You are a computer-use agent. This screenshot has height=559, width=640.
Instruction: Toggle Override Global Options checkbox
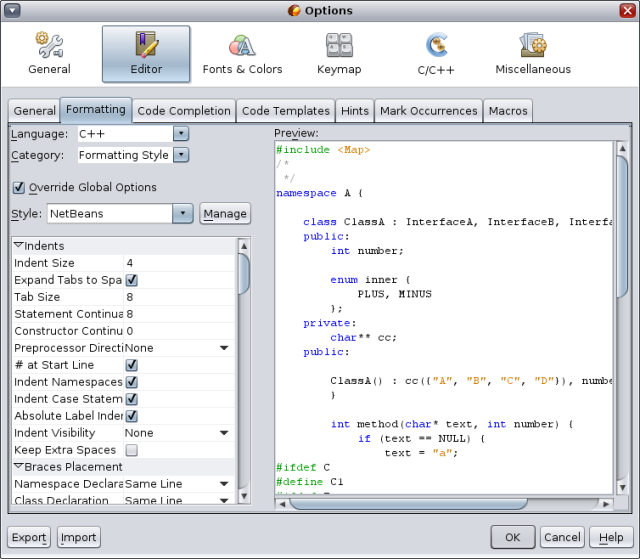19,188
